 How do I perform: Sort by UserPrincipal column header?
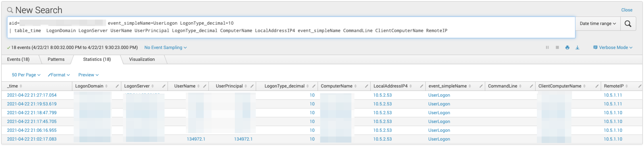(x=231, y=86)
